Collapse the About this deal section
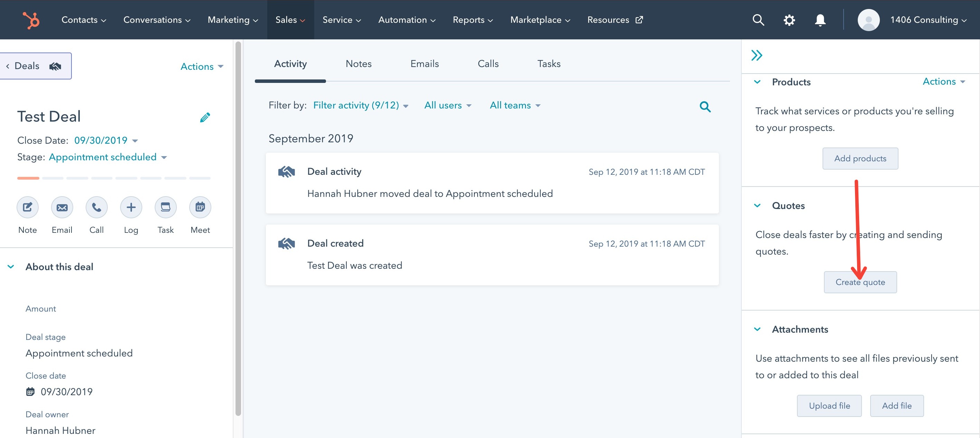Image resolution: width=980 pixels, height=438 pixels. coord(11,267)
